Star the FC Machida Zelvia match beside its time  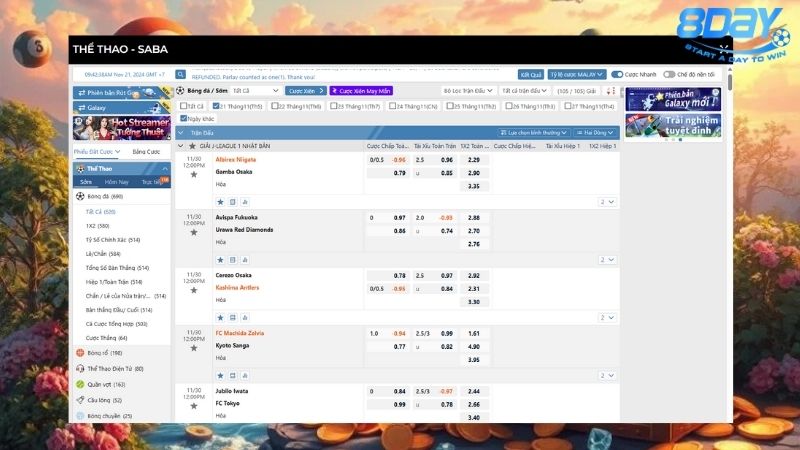tap(194, 348)
